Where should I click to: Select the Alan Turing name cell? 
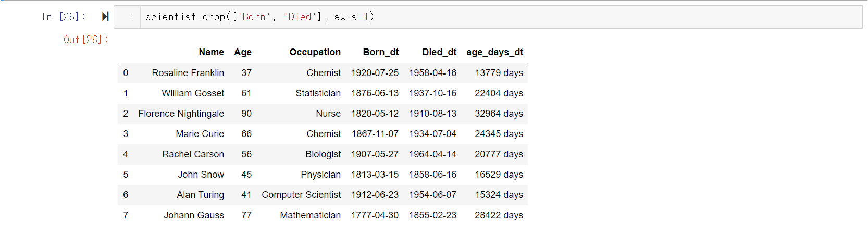click(x=200, y=195)
